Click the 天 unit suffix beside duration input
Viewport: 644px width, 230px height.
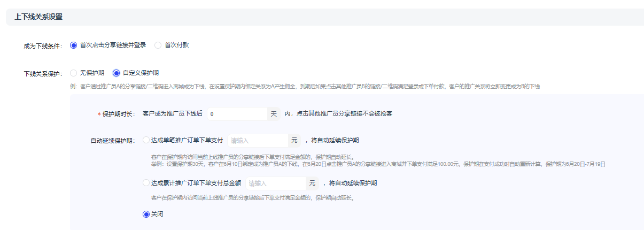274,114
